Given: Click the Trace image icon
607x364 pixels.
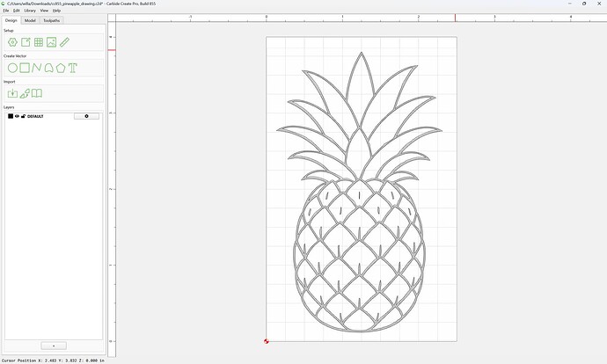Looking at the screenshot, I should coord(25,93).
